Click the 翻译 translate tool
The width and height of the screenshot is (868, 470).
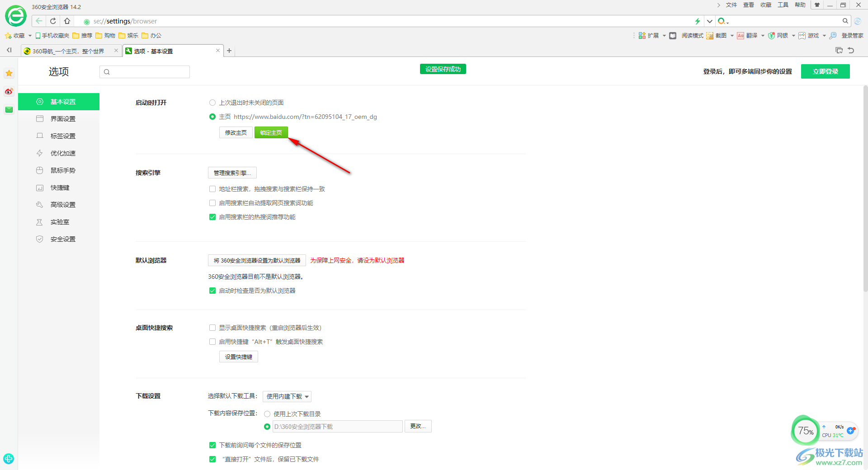pyautogui.click(x=747, y=35)
